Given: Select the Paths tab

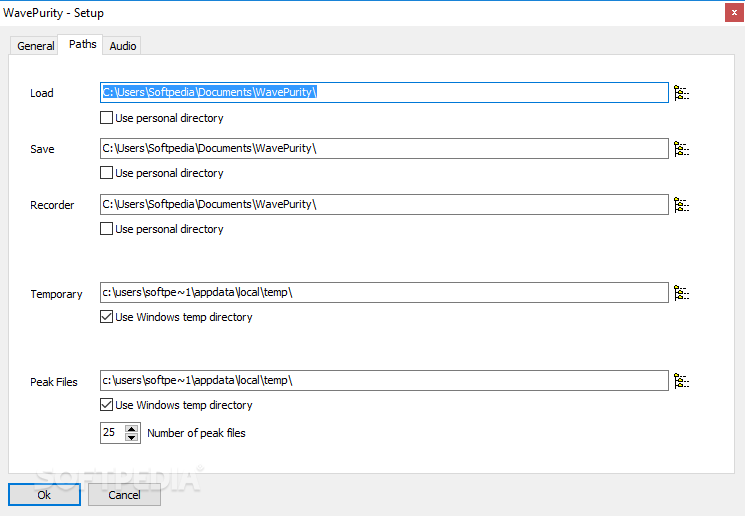Looking at the screenshot, I should click(x=81, y=45).
